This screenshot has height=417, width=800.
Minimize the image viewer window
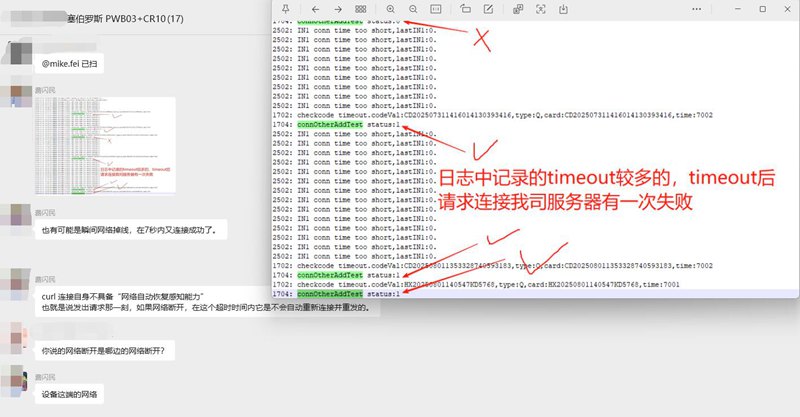[738, 9]
